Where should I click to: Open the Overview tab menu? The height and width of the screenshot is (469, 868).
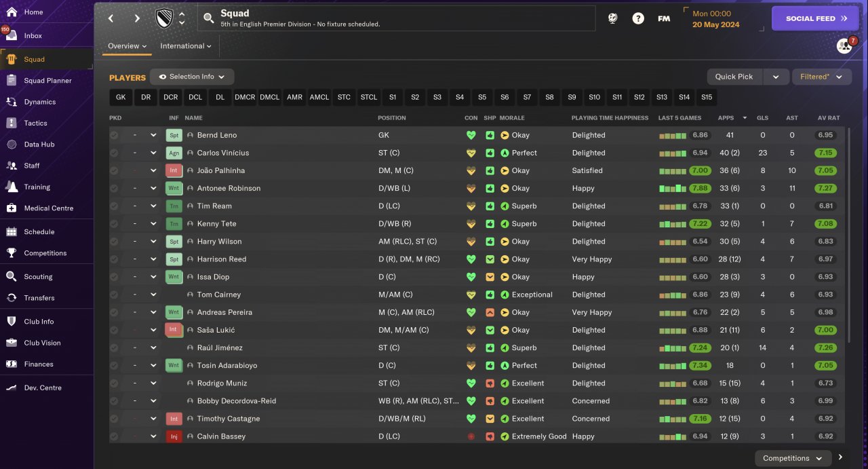tap(127, 46)
